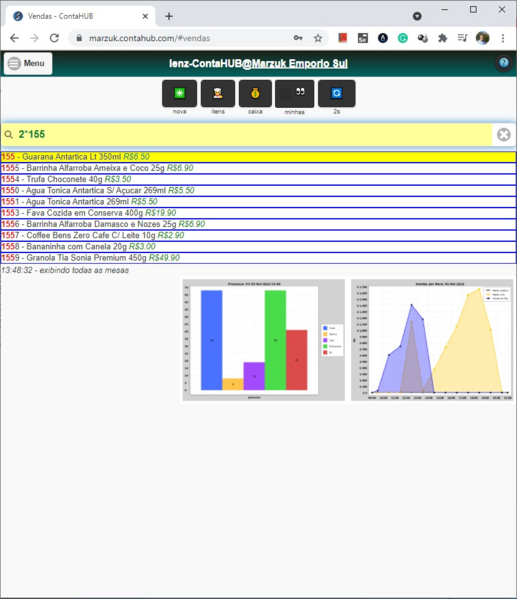Select 1555 - Barrinha Alfarroba Ameixa e Coco

coord(258,168)
